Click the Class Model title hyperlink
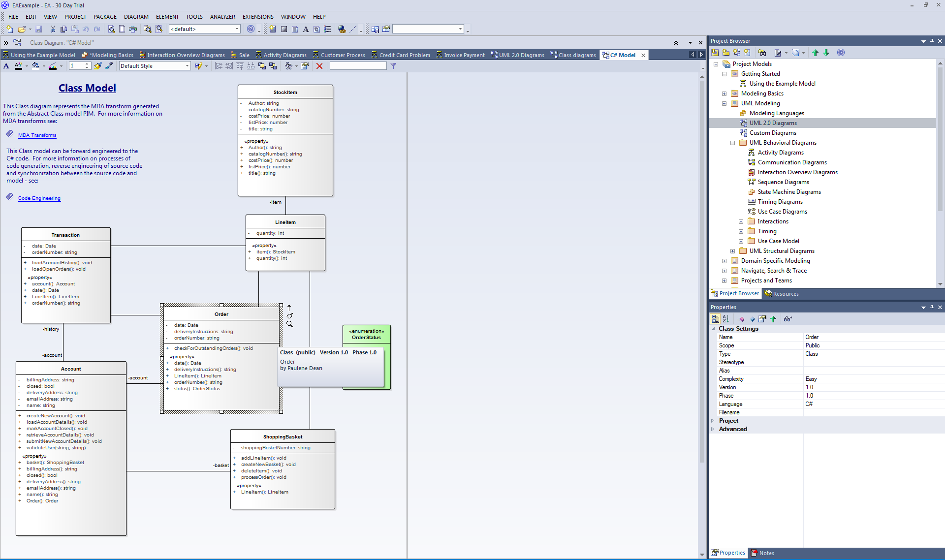 pyautogui.click(x=87, y=88)
